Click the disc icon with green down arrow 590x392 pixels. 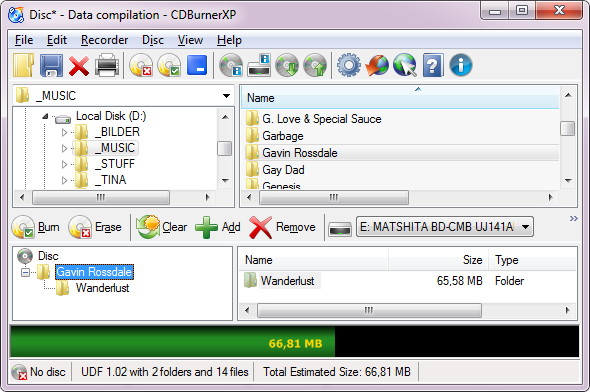point(287,65)
